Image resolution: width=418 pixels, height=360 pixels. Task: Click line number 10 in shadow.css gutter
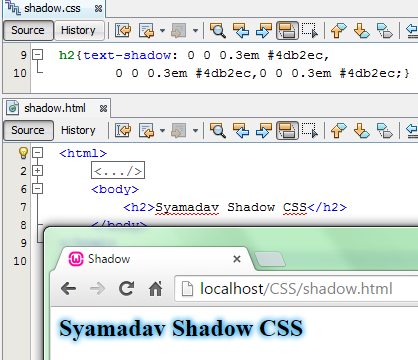coord(20,73)
